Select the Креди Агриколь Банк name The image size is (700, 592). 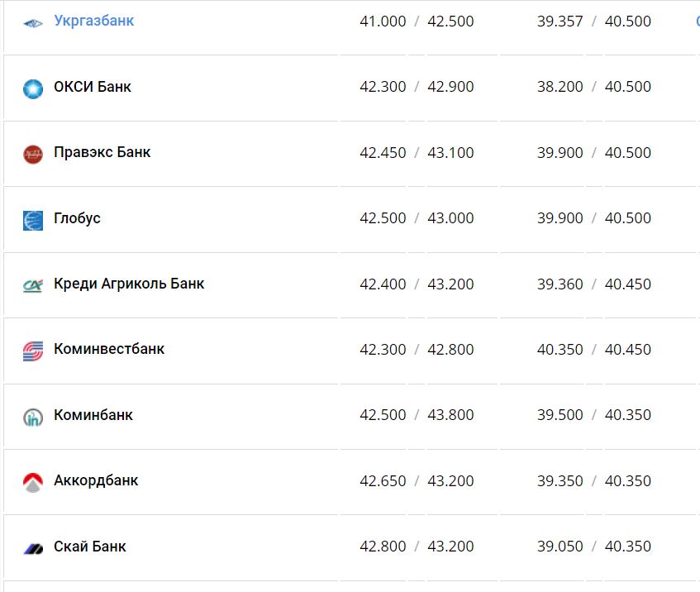pos(129,284)
